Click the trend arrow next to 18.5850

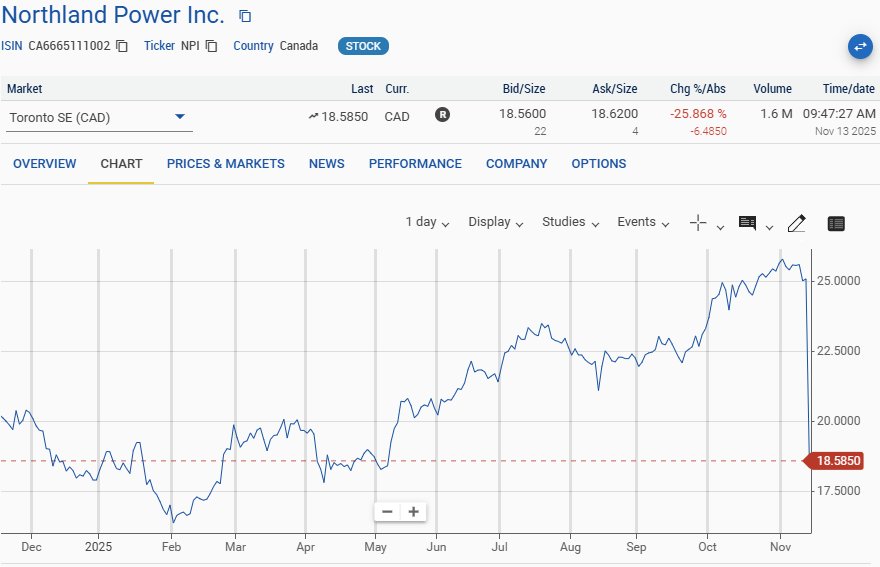[x=313, y=117]
